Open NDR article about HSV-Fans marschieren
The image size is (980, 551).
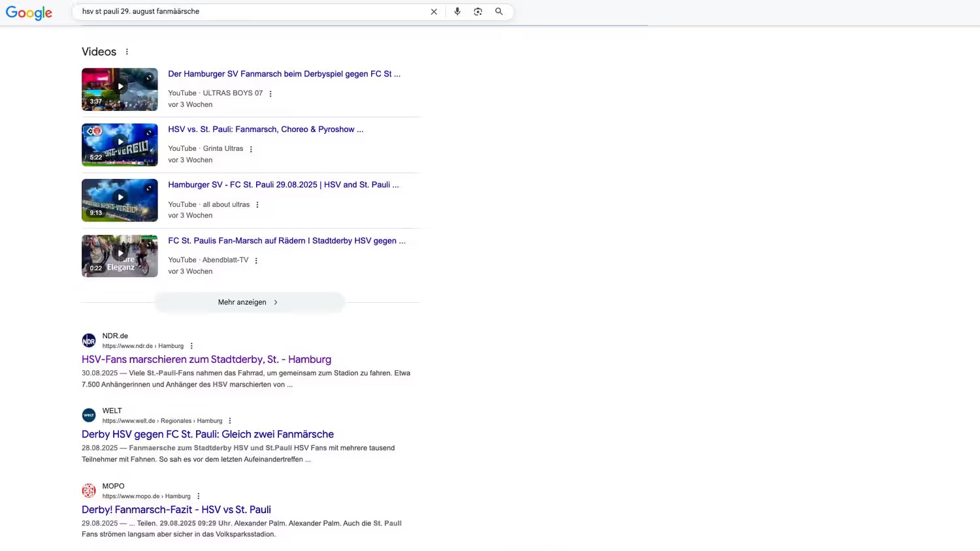[206, 360]
